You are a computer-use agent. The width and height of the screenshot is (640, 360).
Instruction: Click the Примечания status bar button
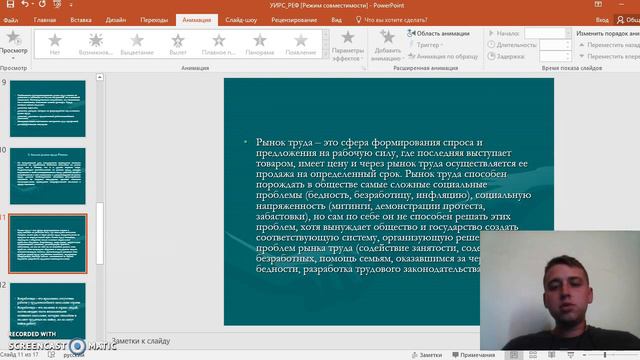tap(474, 355)
